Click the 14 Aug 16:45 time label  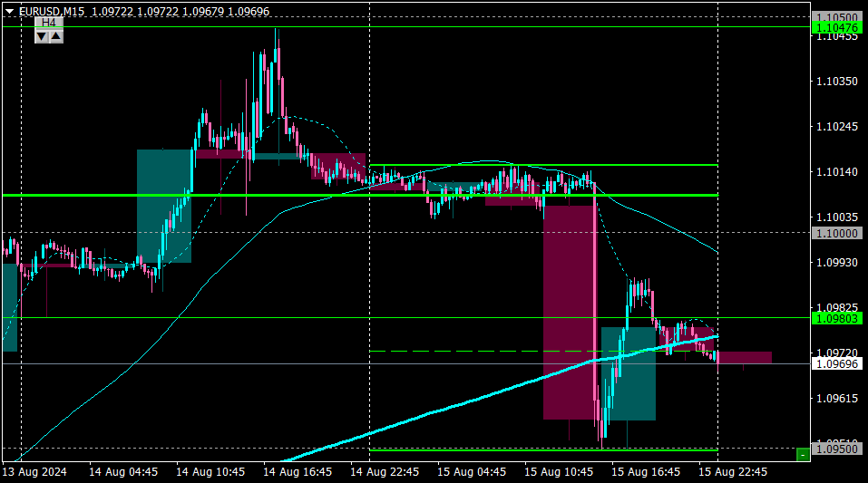point(297,472)
